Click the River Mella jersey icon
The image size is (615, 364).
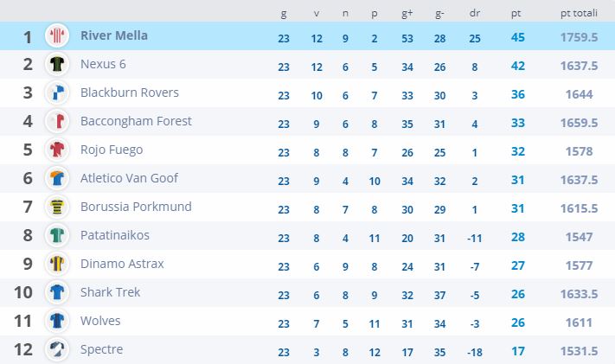click(x=57, y=36)
